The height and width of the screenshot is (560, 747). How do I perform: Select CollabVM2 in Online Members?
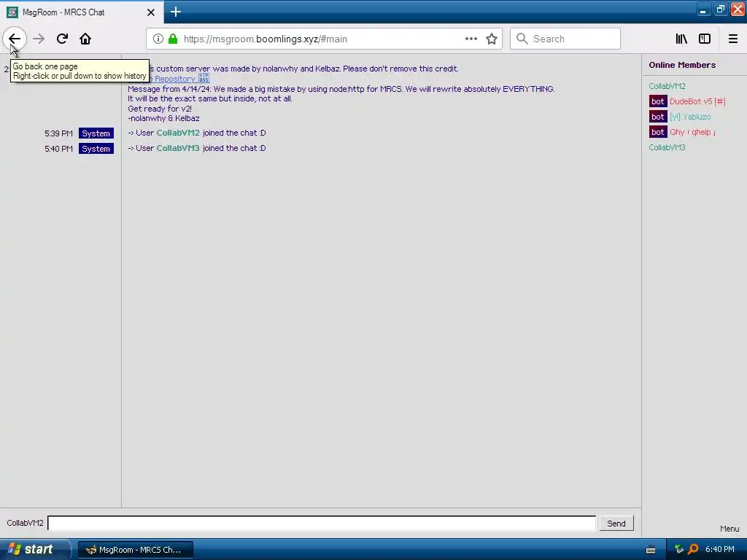(x=667, y=86)
